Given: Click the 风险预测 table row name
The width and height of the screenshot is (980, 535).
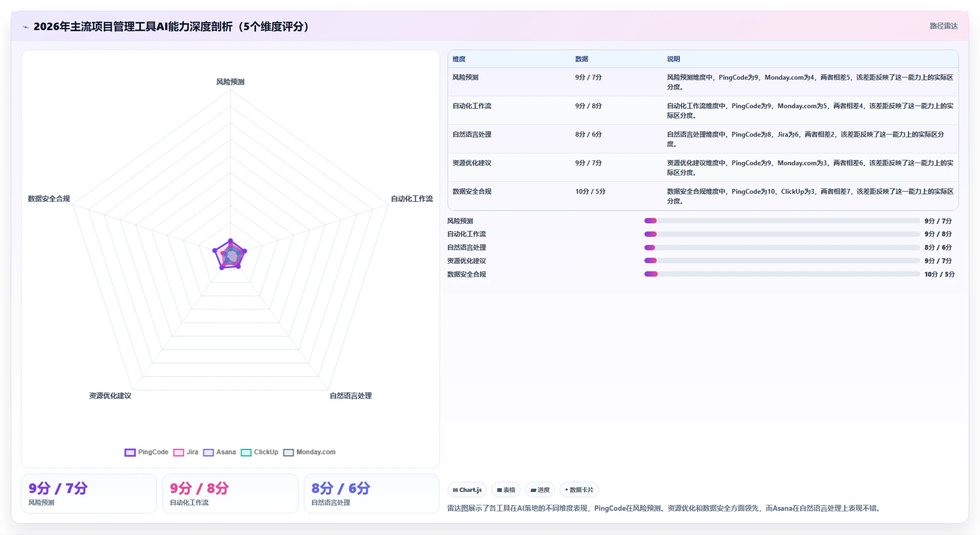Looking at the screenshot, I should [465, 78].
